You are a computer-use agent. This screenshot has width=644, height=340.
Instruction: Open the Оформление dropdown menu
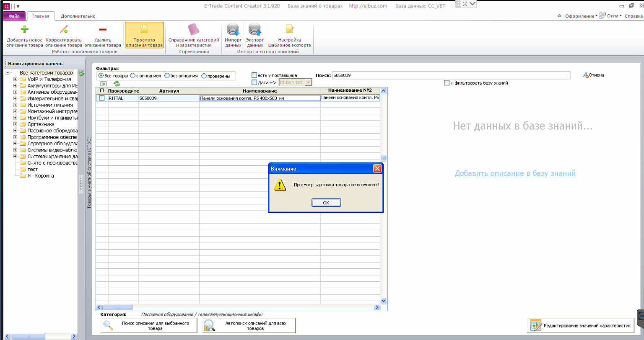[582, 16]
